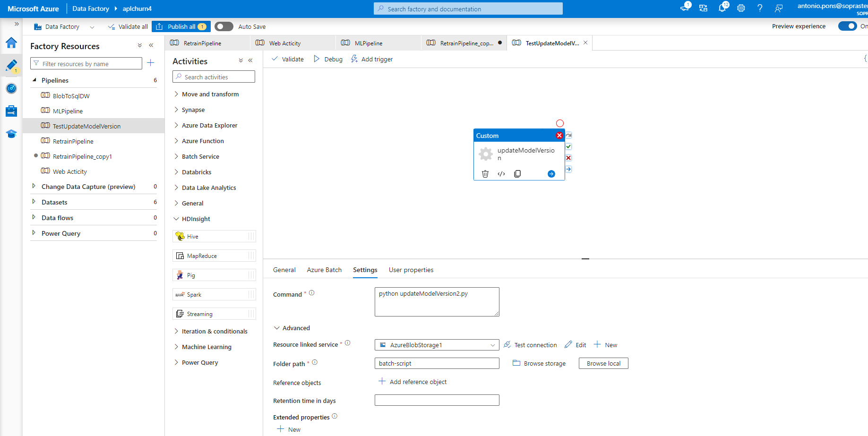Viewport: 868px width, 436px height.
Task: Delete the updateModelVersion activity via trash icon
Action: 485,173
